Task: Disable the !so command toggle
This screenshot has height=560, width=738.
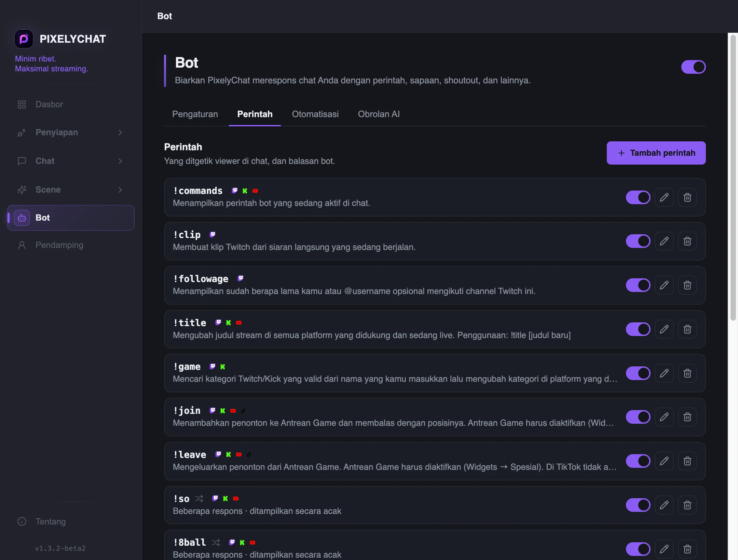Action: click(x=638, y=505)
